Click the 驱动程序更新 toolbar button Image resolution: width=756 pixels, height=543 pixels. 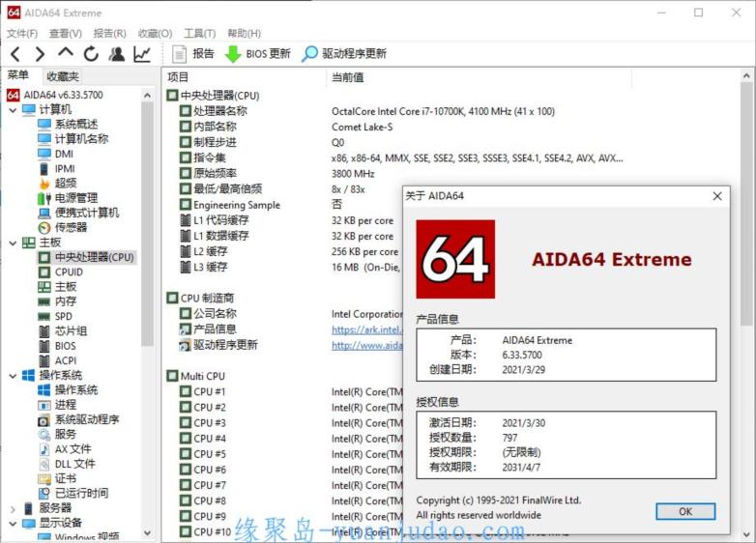coord(344,53)
